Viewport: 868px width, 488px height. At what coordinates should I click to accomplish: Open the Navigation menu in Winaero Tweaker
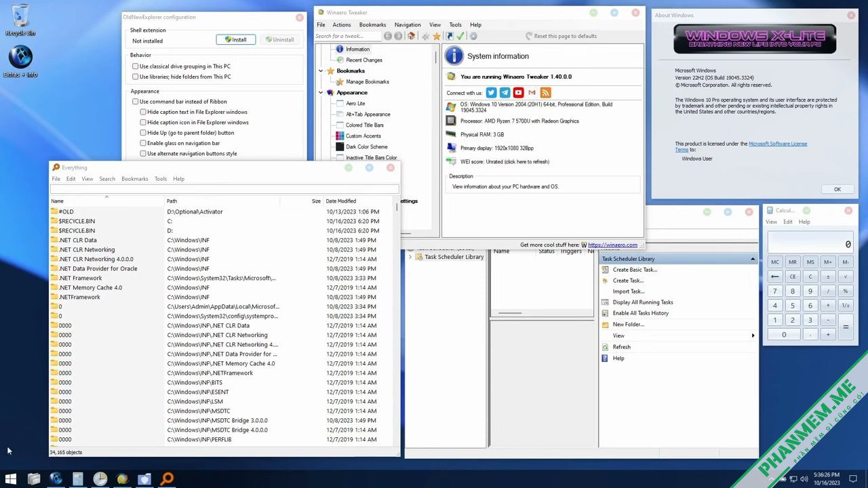click(x=408, y=25)
